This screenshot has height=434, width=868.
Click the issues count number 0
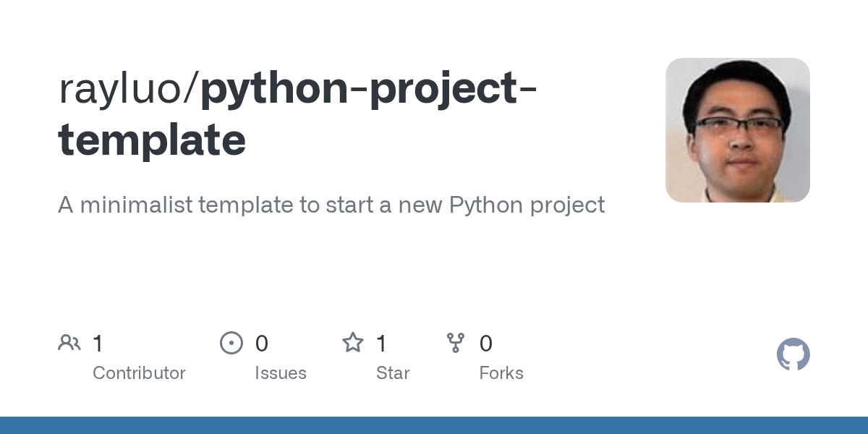tap(262, 344)
